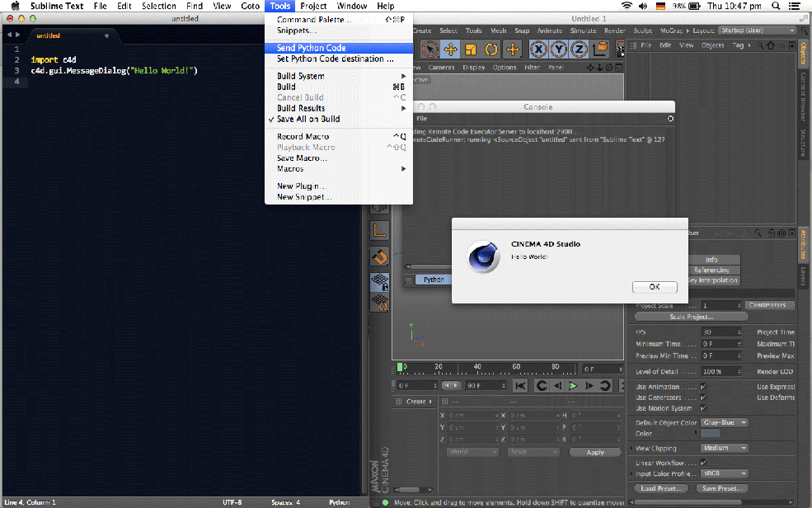Click the Load Preset button
The height and width of the screenshot is (508, 812).
662,488
